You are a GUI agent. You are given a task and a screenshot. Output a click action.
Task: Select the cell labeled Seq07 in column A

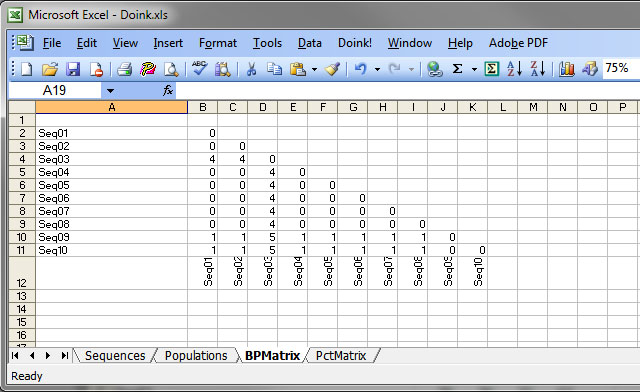111,211
